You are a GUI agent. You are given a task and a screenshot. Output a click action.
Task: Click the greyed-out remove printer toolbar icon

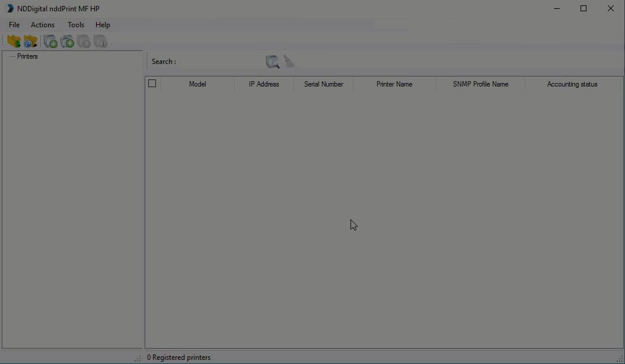click(x=84, y=41)
